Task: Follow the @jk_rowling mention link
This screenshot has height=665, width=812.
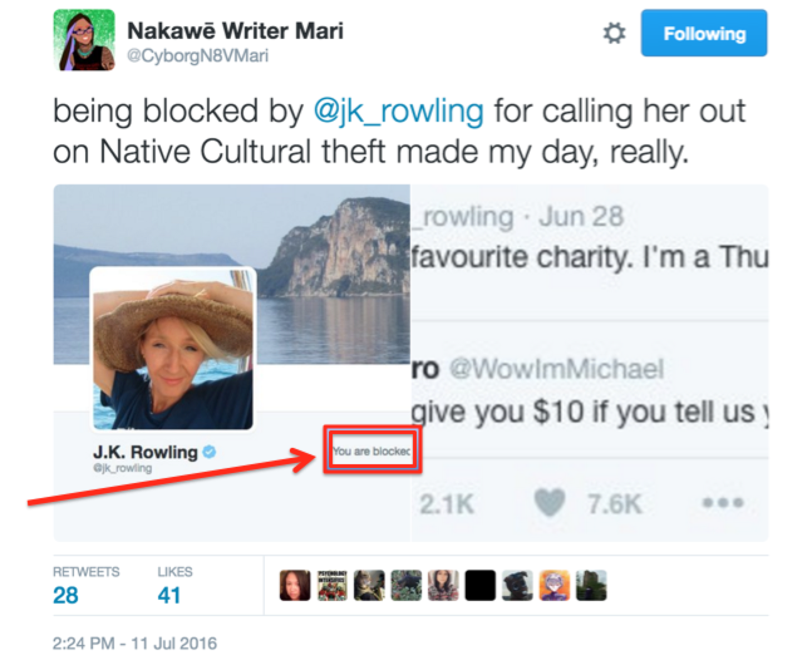Action: click(398, 111)
